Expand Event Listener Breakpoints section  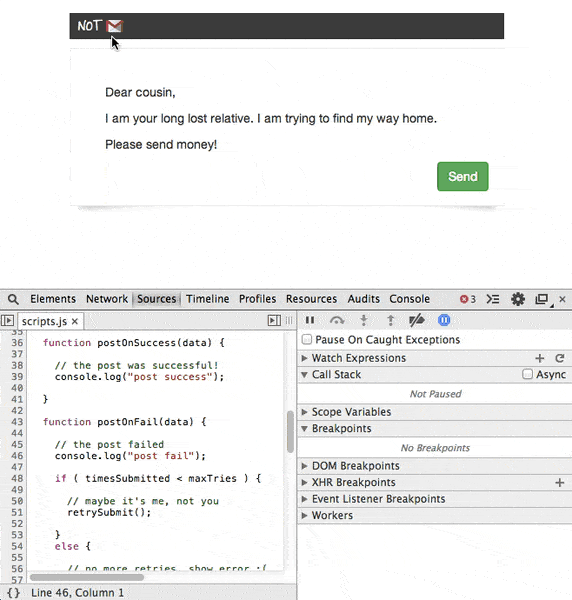click(305, 499)
